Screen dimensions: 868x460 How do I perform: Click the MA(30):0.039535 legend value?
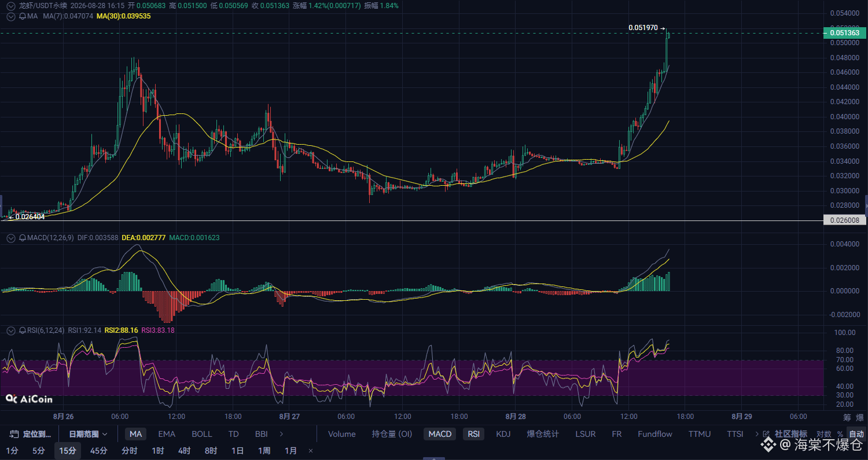click(123, 17)
